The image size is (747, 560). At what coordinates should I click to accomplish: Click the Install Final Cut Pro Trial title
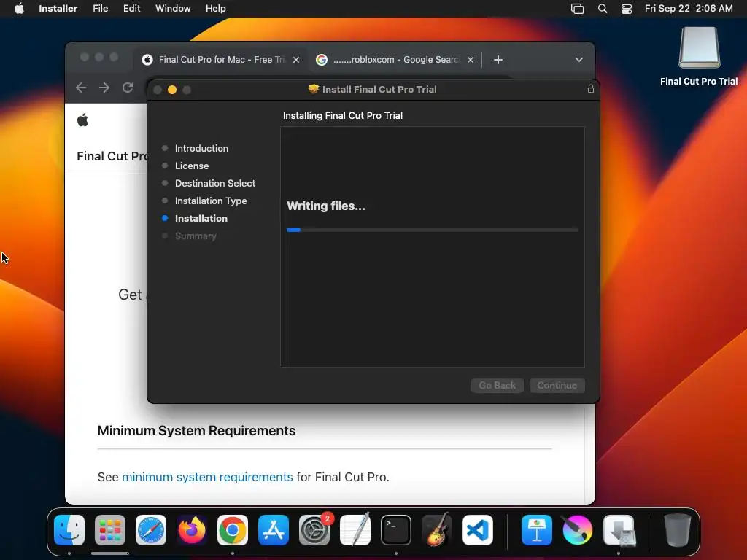[x=379, y=89]
